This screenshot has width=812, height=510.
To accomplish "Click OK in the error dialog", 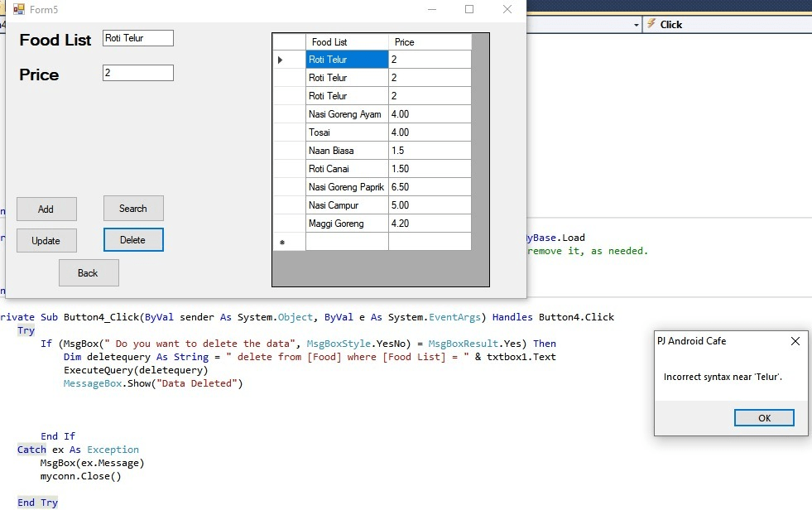I will tap(764, 418).
